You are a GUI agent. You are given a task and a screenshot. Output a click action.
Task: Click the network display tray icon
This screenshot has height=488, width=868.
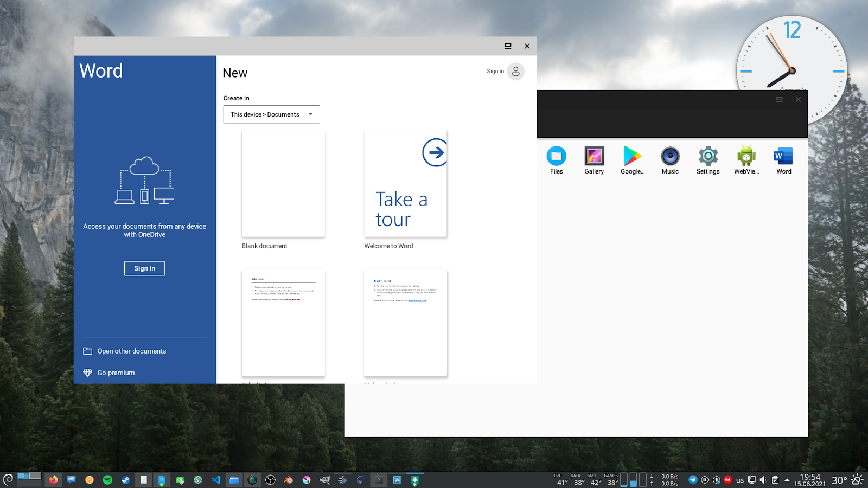752,480
